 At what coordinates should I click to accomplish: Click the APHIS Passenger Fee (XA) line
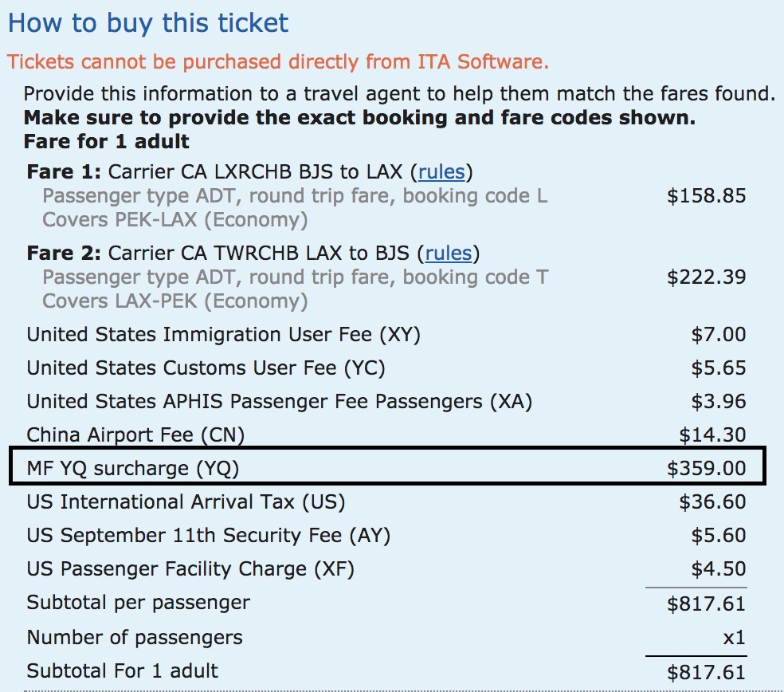(279, 402)
